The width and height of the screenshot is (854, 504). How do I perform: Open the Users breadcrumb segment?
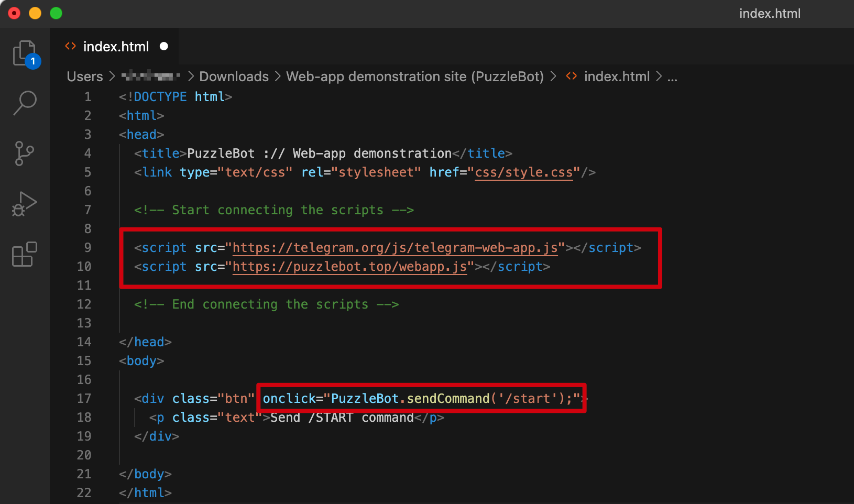85,76
